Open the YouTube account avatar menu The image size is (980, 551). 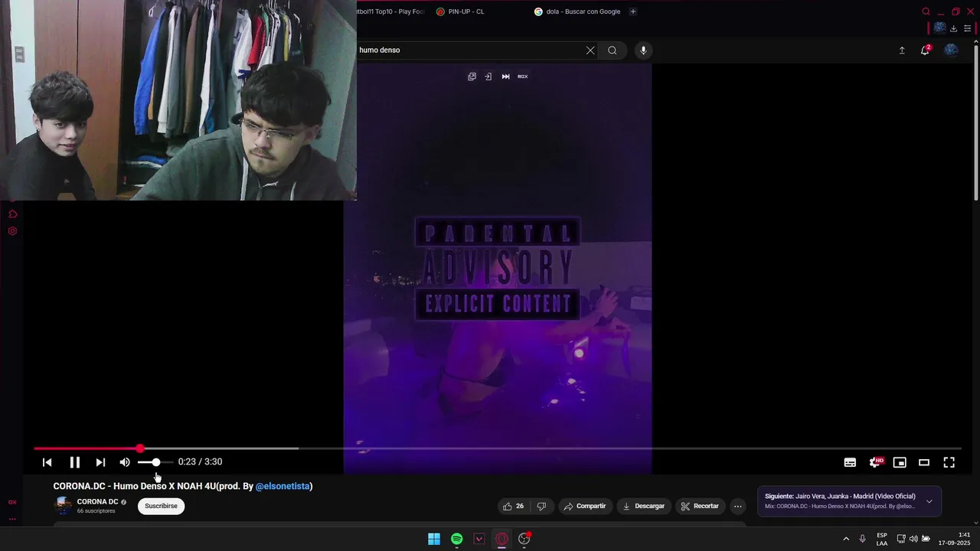[x=951, y=50]
